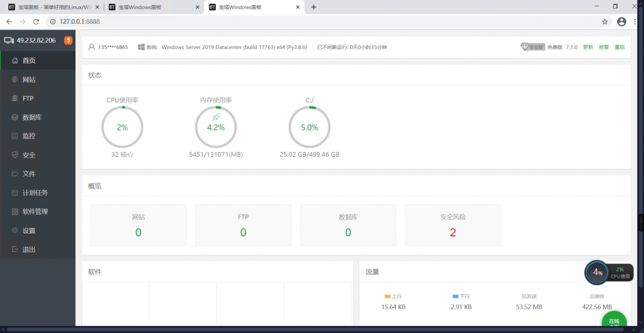Close the active 宝塔Windows面板 tab
This screenshot has width=644, height=333.
point(297,7)
